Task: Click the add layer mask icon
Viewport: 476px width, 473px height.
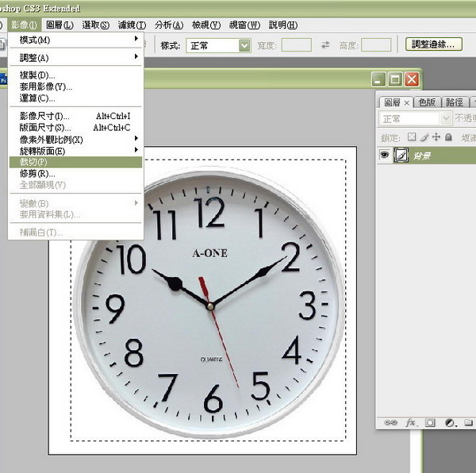Action: point(430,422)
